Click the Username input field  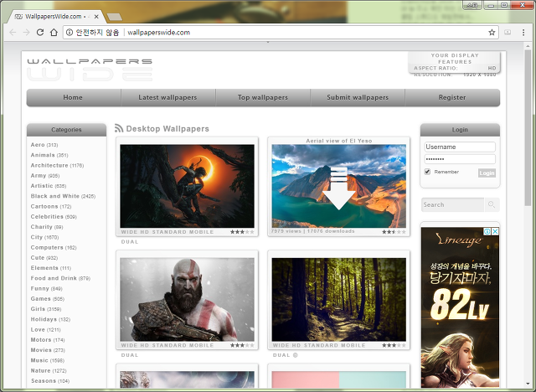[x=460, y=147]
